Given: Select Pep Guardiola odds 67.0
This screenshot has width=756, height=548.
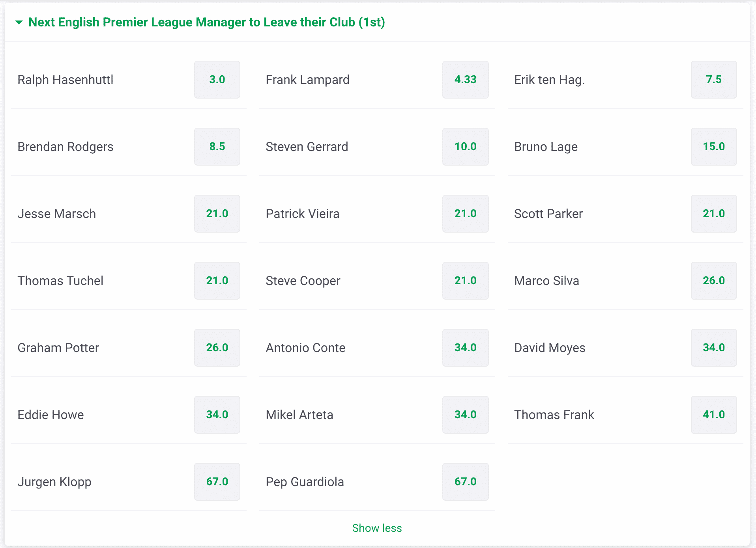Looking at the screenshot, I should coord(465,482).
